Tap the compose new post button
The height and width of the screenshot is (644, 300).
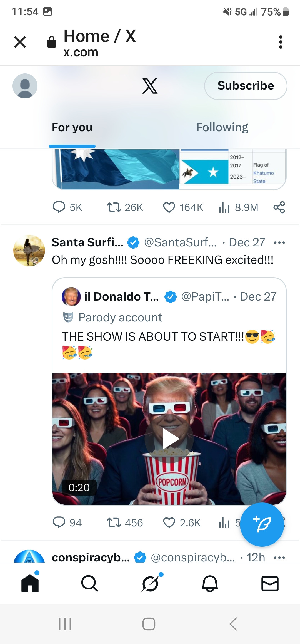point(262,524)
